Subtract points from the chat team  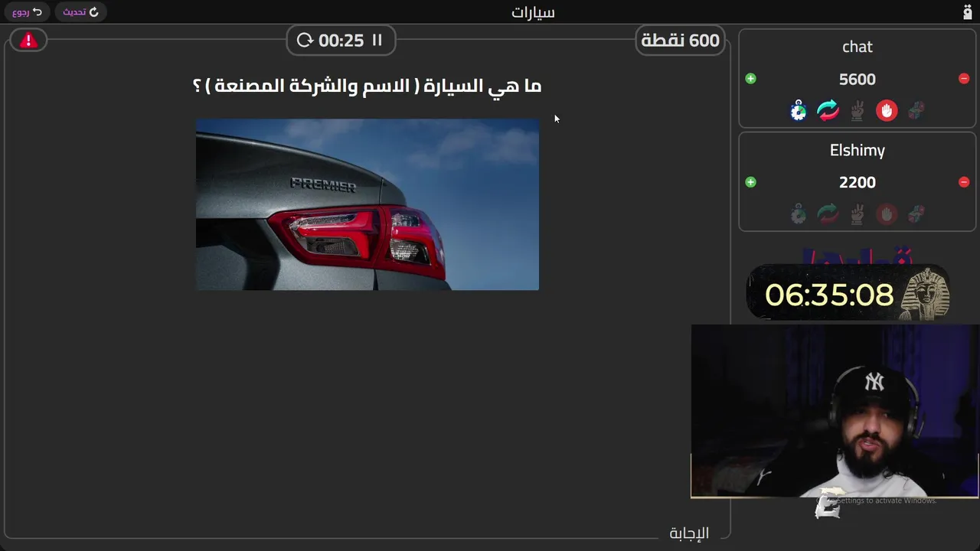click(964, 79)
